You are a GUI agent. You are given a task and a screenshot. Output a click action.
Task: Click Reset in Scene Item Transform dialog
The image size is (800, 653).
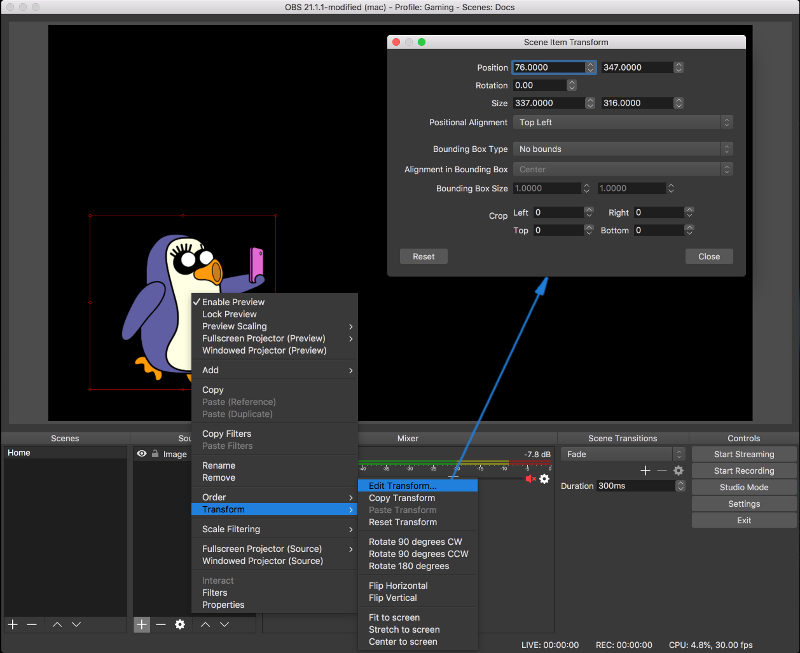tap(424, 256)
